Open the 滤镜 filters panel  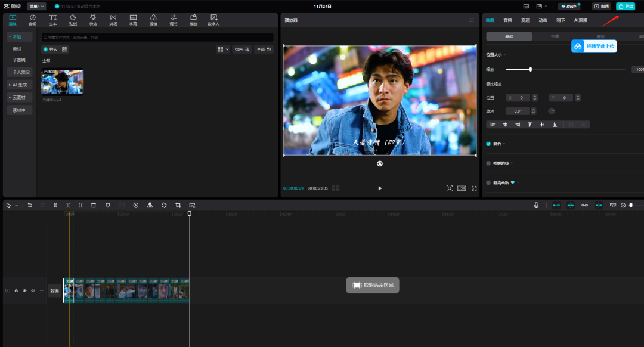pyautogui.click(x=153, y=20)
